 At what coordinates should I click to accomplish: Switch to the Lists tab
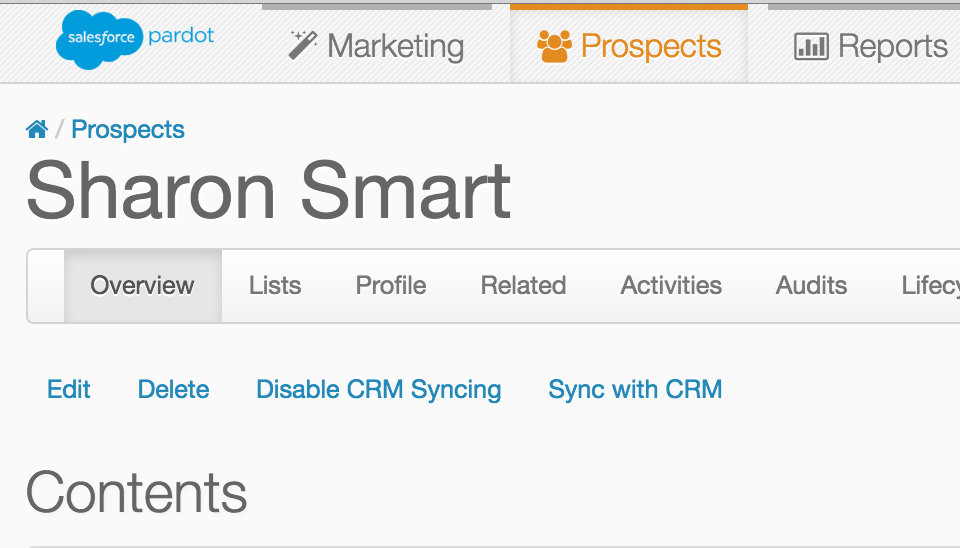275,286
